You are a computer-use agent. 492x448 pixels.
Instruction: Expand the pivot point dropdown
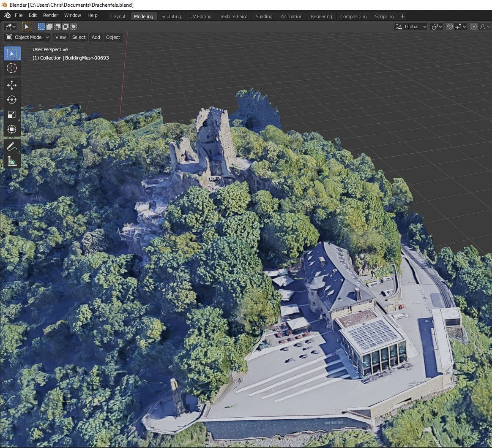click(x=437, y=27)
